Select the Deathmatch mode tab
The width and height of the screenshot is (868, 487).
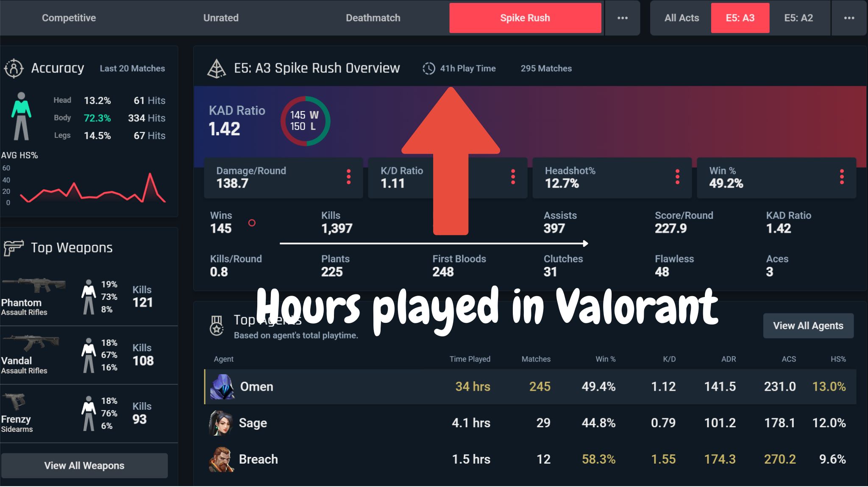click(x=373, y=18)
